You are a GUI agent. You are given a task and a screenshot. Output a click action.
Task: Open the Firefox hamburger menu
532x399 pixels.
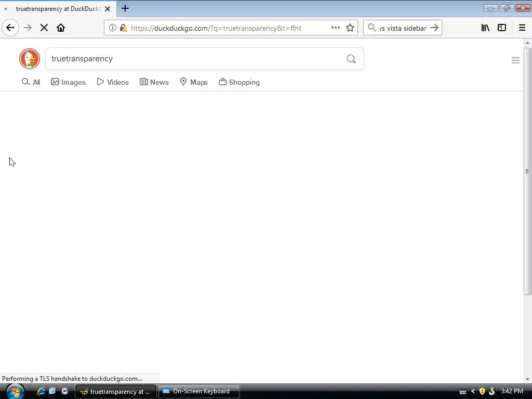click(522, 28)
